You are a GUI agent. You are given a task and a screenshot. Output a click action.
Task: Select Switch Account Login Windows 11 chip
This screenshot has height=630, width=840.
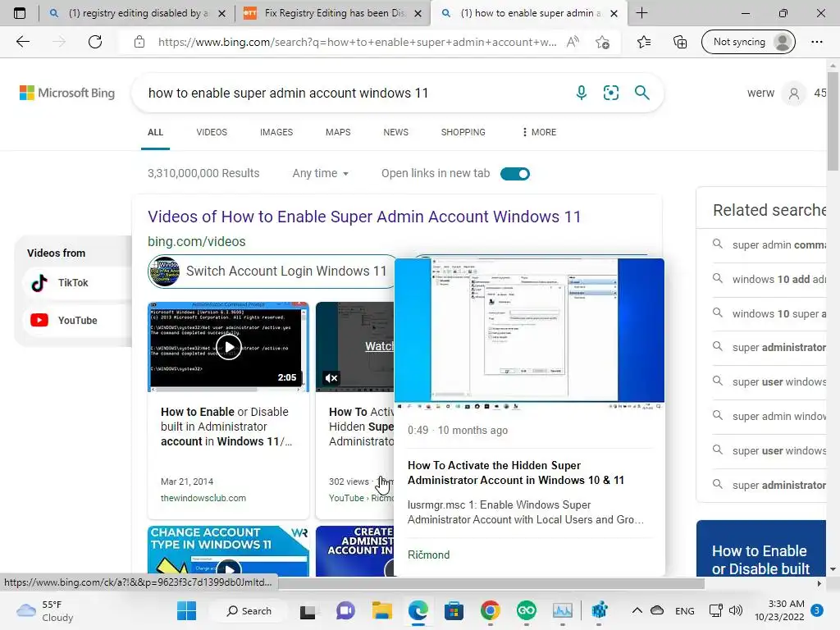point(271,271)
